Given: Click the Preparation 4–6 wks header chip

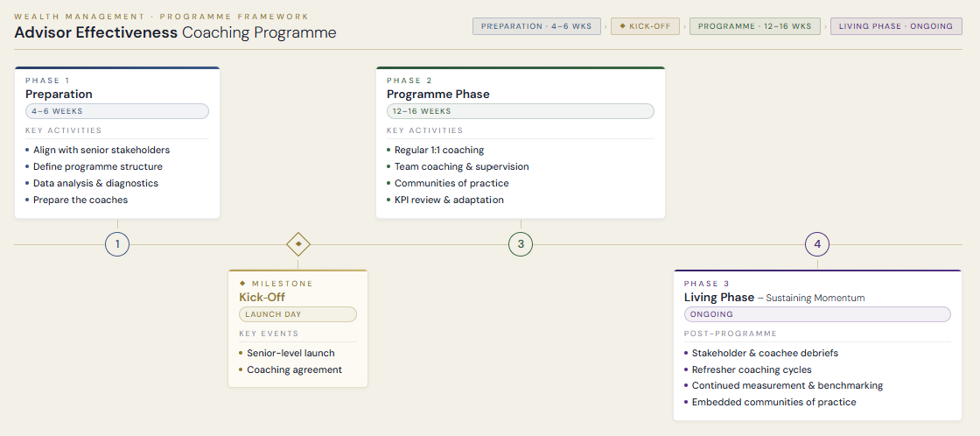Looking at the screenshot, I should tap(537, 26).
